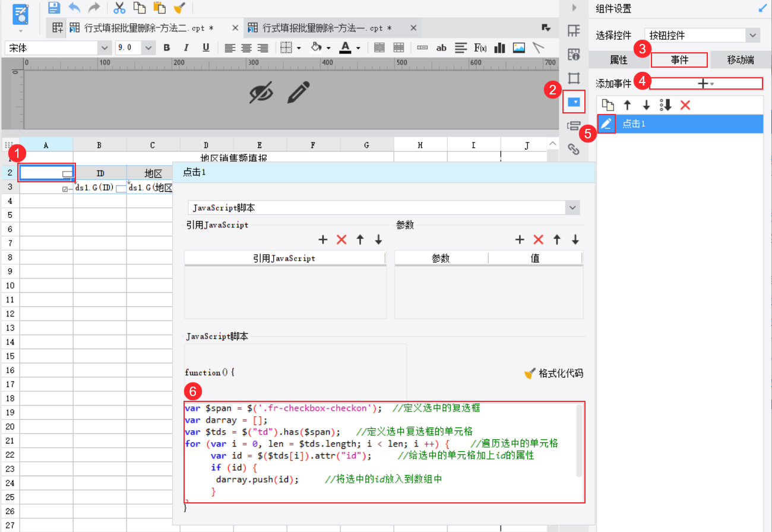Sort the event list

click(x=666, y=105)
